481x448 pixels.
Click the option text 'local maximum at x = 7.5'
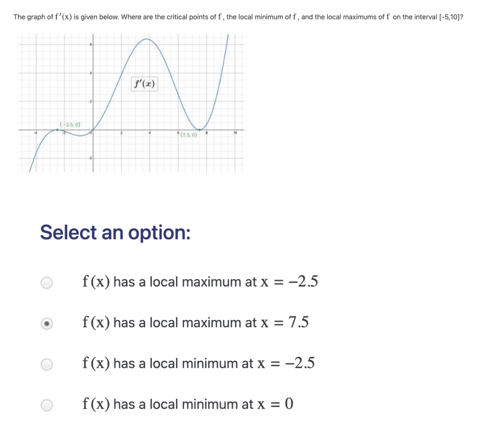(195, 323)
